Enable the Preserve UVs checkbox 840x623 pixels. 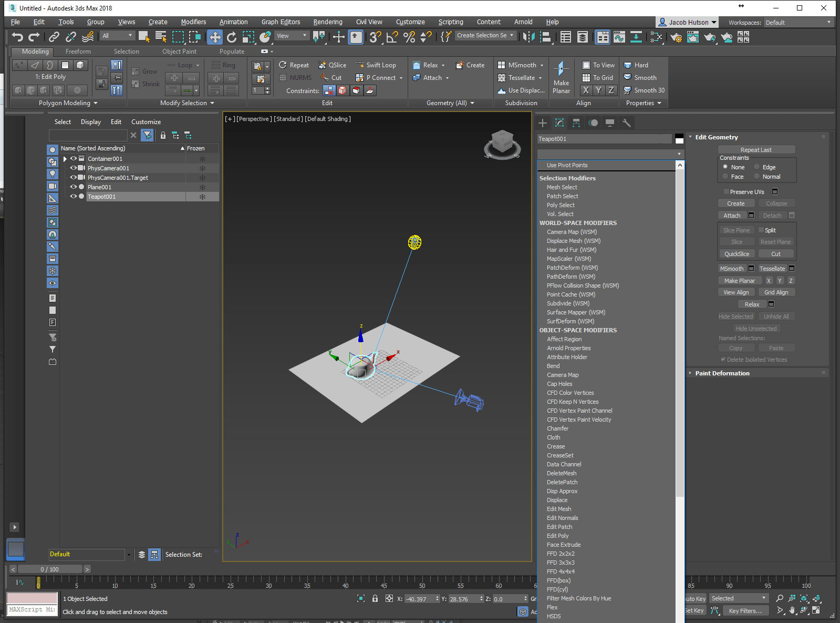coord(726,192)
